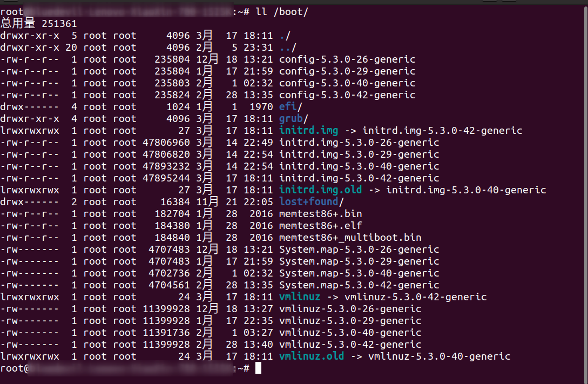This screenshot has height=384, width=588.
Task: Click the terminal cursor at the bottom prompt
Action: (x=259, y=368)
